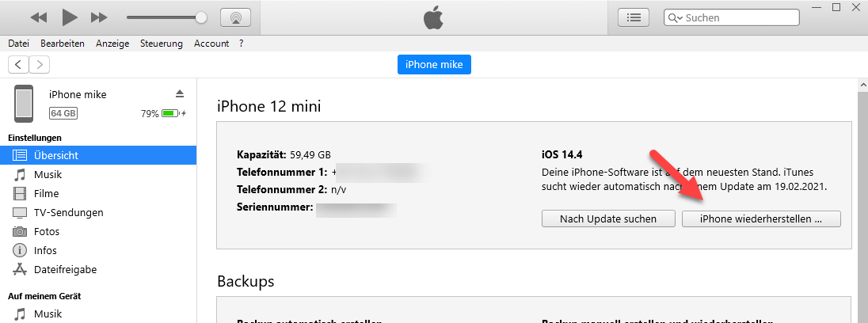This screenshot has width=868, height=323.
Task: Open Dateifreigabe in the sidebar
Action: [65, 269]
